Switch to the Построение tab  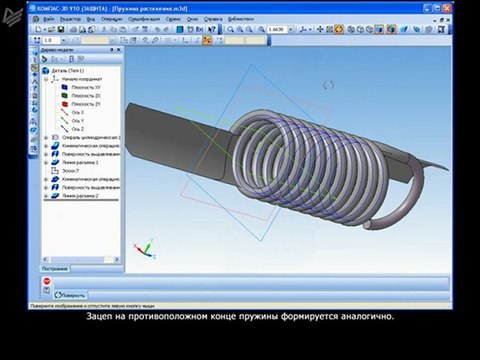click(x=55, y=269)
